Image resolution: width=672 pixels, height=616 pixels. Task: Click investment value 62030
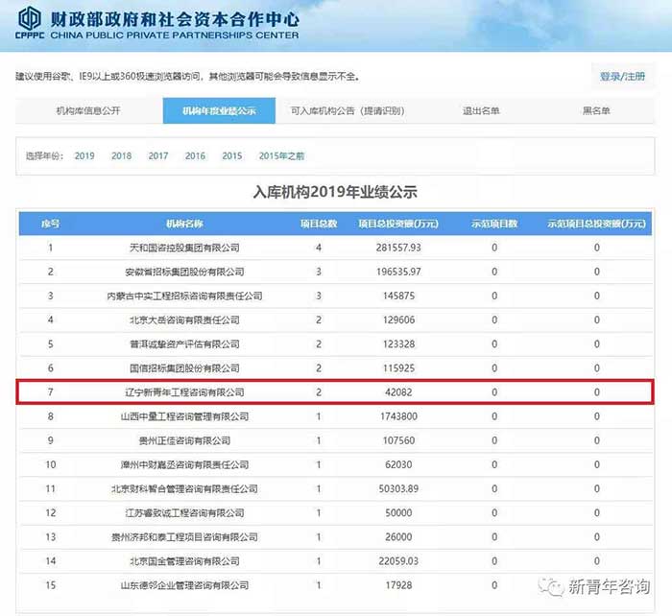pyautogui.click(x=398, y=464)
